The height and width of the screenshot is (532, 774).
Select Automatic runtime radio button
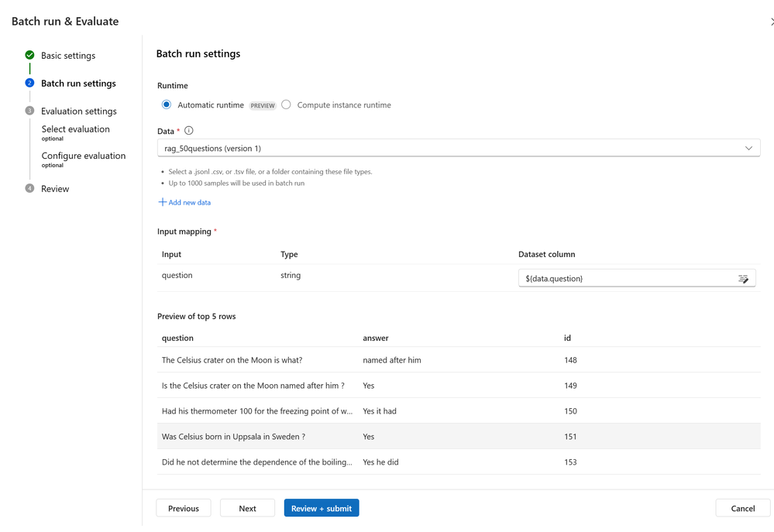167,105
